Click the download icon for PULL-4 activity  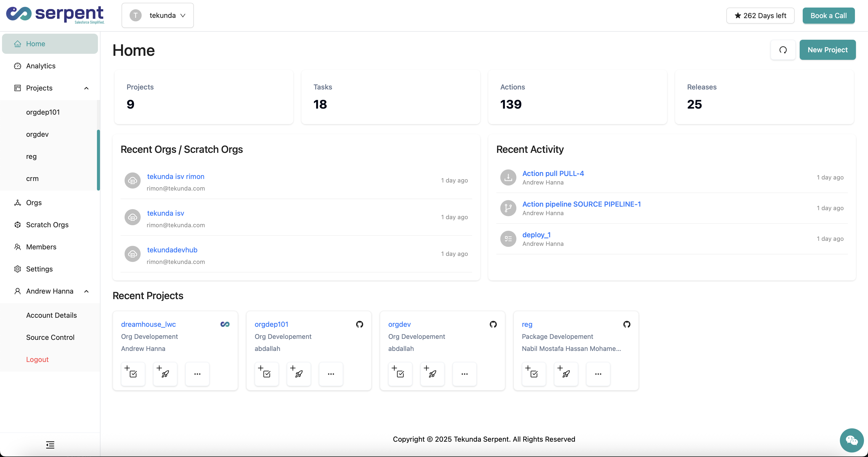[508, 177]
